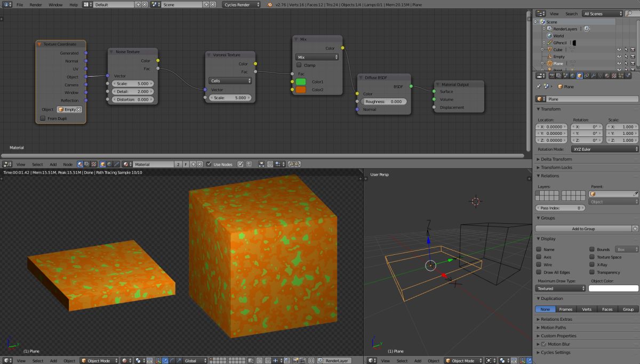Tick the Wire display checkbox

[x=539, y=264]
